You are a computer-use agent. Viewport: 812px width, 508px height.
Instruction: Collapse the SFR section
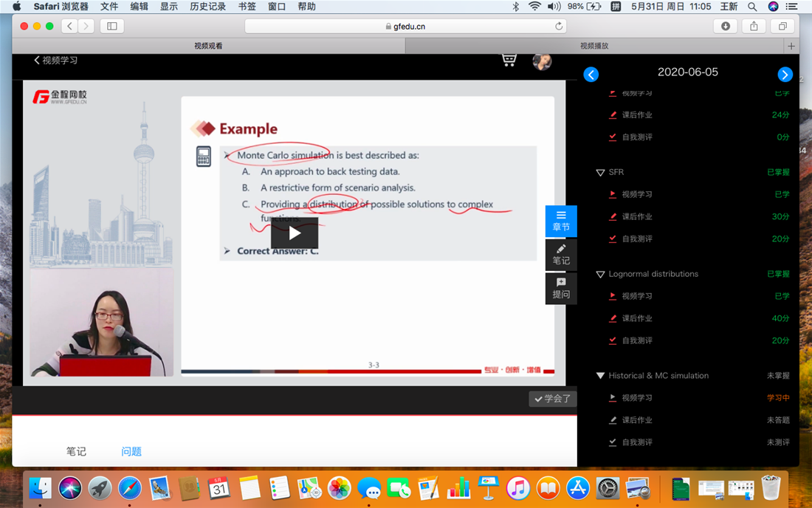tap(600, 172)
